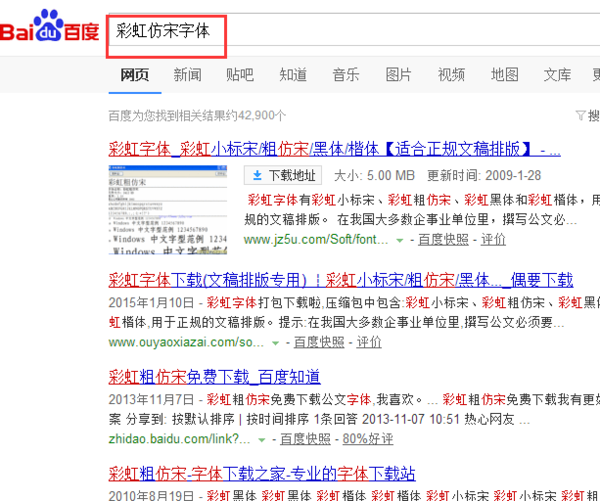Open result 彩虹字体_彩虹小标宋/粗仿宋/黑体/楷体

coord(334,149)
